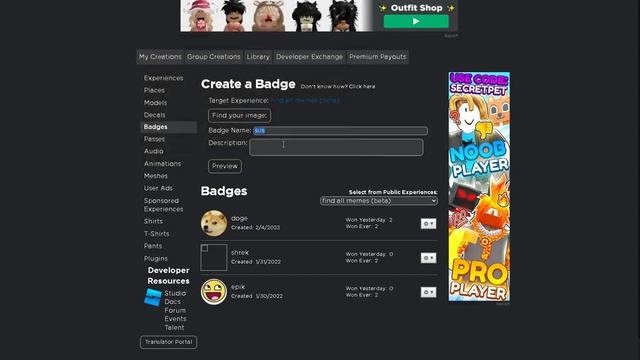This screenshot has height=360, width=640.
Task: Click the Find your image button
Action: [x=239, y=116]
